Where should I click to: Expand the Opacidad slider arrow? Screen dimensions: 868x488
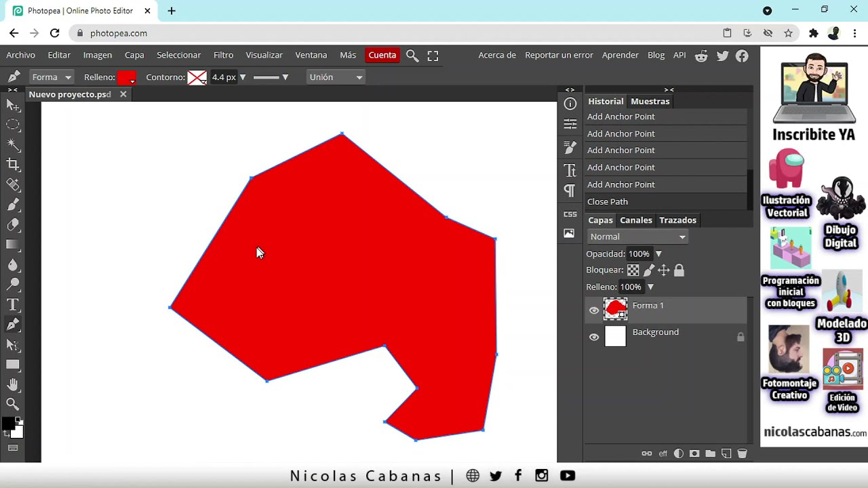[658, 254]
